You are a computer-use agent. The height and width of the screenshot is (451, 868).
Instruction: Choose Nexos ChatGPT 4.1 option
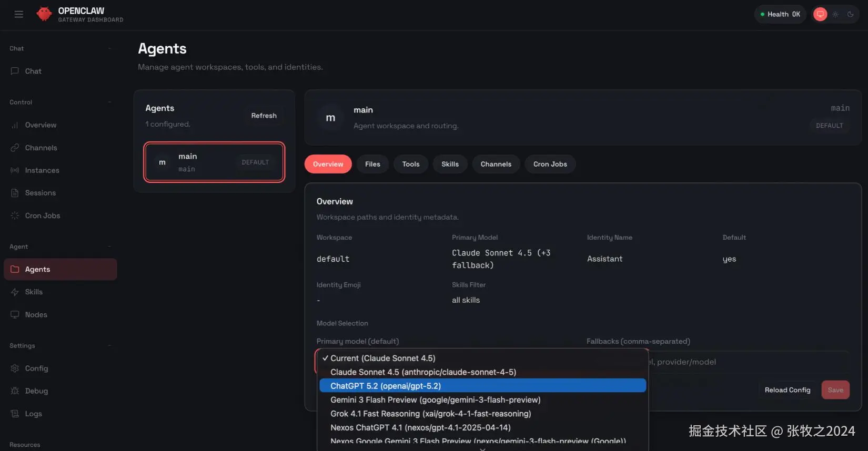tap(482, 427)
